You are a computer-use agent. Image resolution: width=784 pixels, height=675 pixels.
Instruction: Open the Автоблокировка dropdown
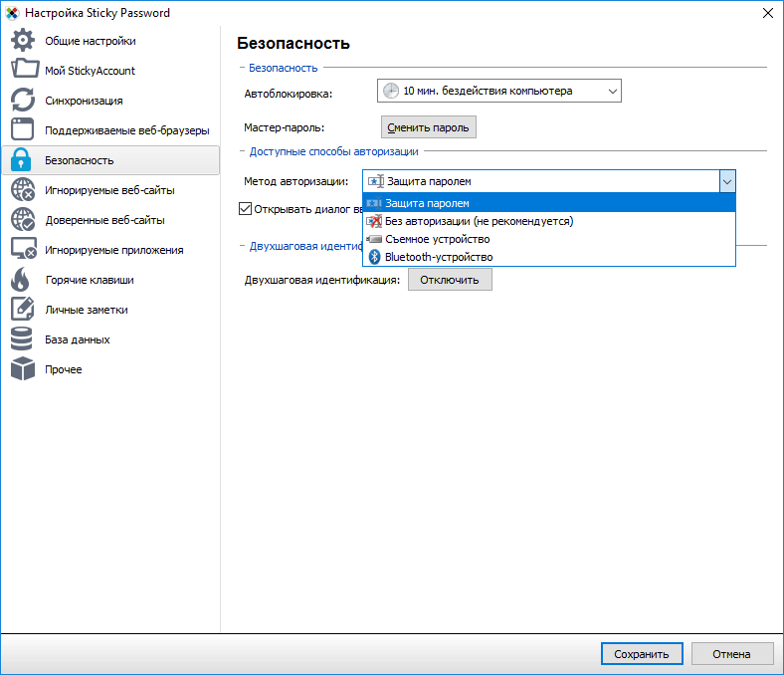[499, 91]
